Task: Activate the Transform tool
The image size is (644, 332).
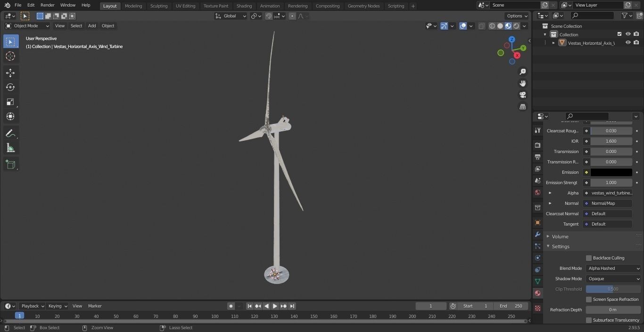Action: [10, 116]
